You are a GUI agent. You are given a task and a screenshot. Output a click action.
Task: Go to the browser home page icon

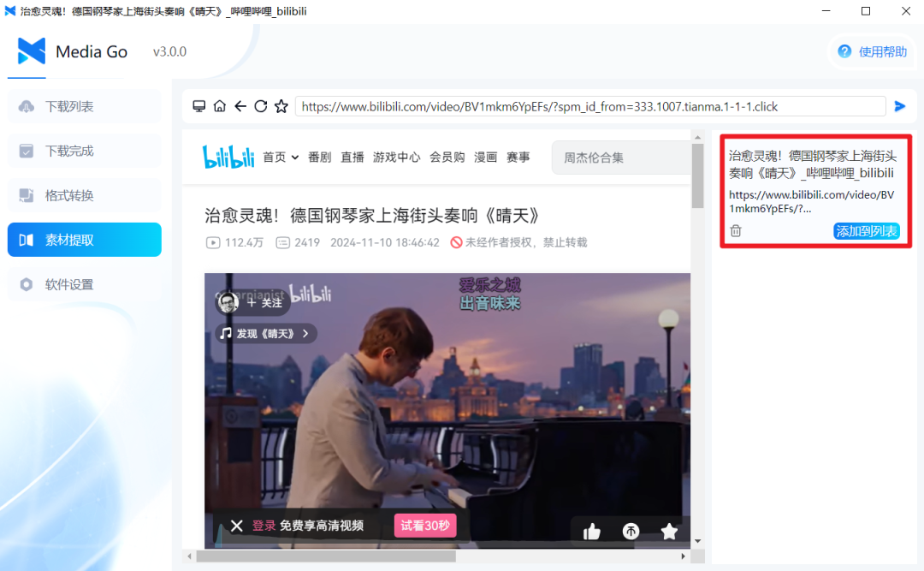[x=220, y=106]
